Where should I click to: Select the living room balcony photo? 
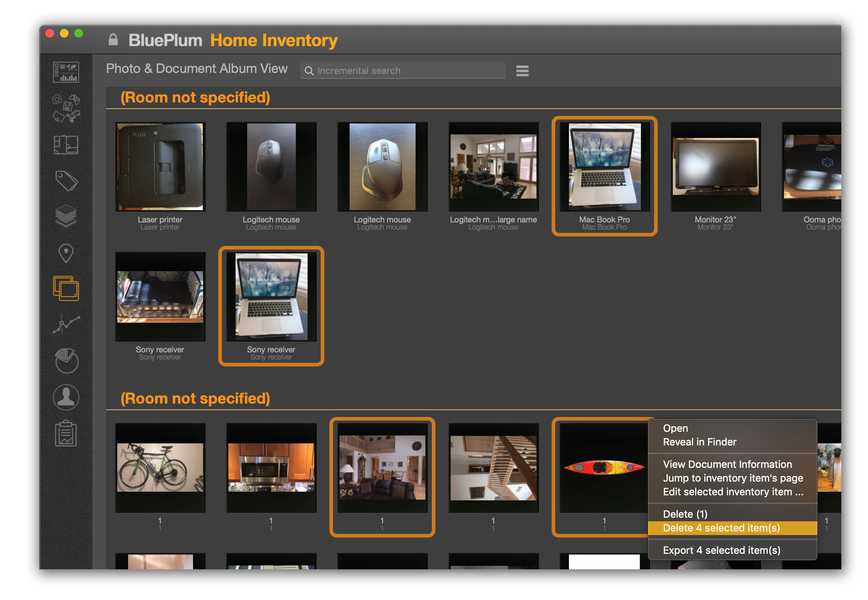pyautogui.click(x=382, y=468)
